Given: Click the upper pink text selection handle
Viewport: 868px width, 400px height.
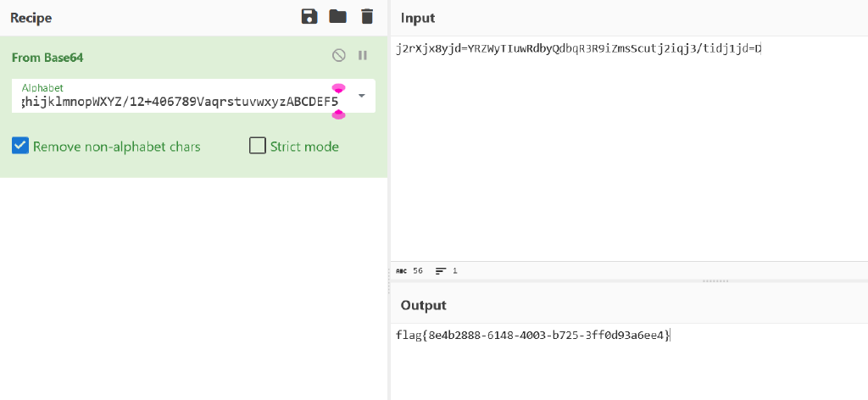Looking at the screenshot, I should click(x=338, y=88).
